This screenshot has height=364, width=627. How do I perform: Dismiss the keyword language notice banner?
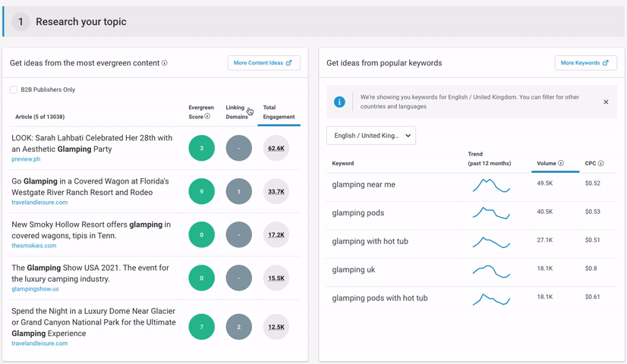tap(606, 102)
